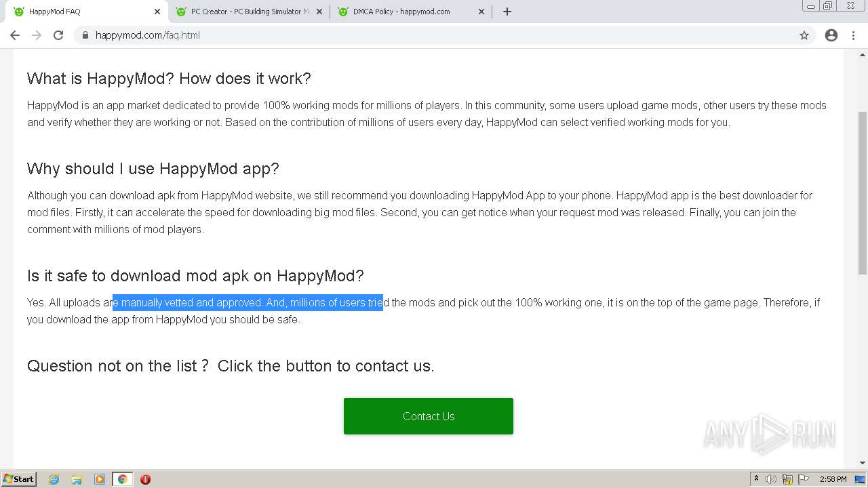Click the network tray icon
This screenshot has width=868, height=488.
(x=787, y=479)
